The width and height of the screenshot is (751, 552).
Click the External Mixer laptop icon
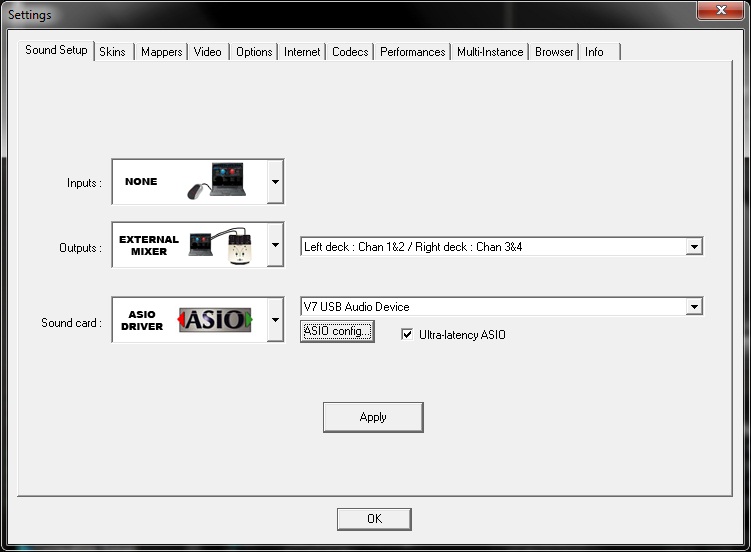point(201,245)
